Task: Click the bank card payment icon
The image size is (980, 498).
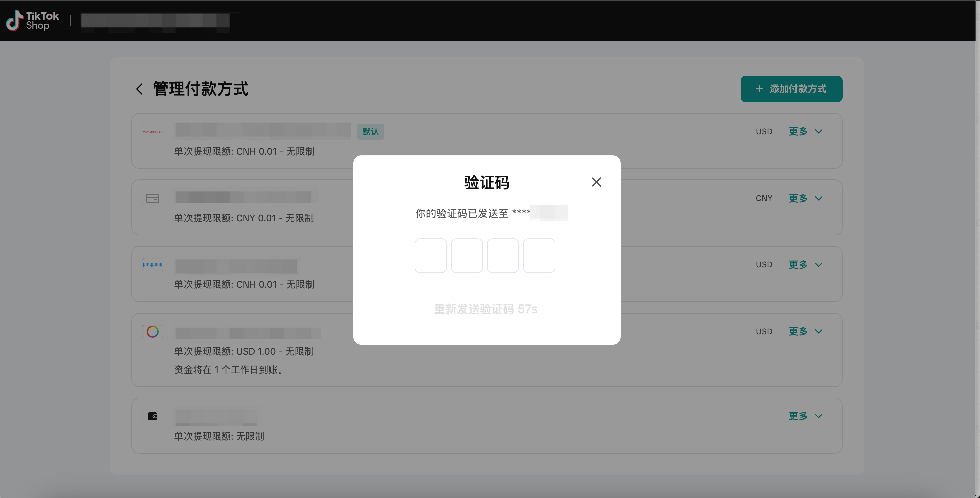Action: coord(152,198)
